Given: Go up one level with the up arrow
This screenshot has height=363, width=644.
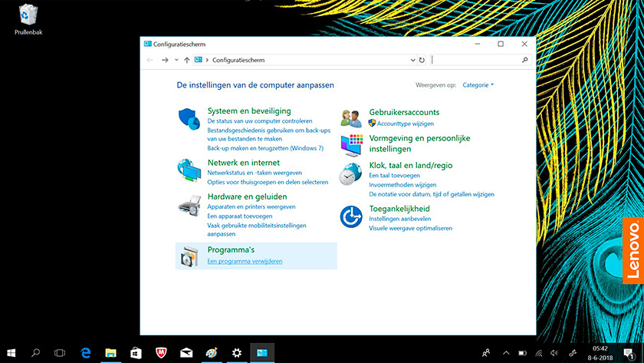Looking at the screenshot, I should [x=187, y=60].
